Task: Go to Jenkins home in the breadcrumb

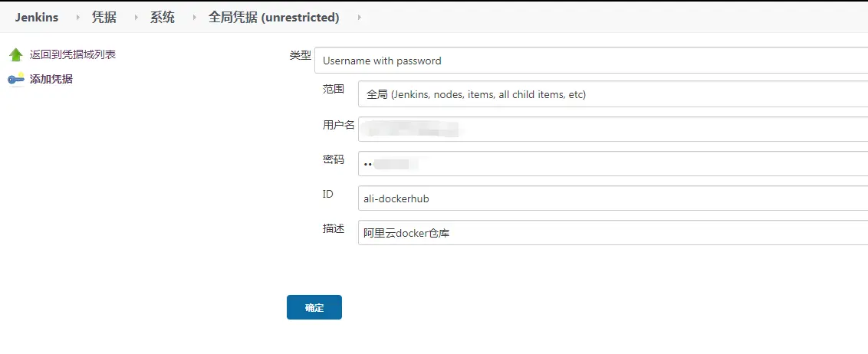Action: click(x=36, y=17)
